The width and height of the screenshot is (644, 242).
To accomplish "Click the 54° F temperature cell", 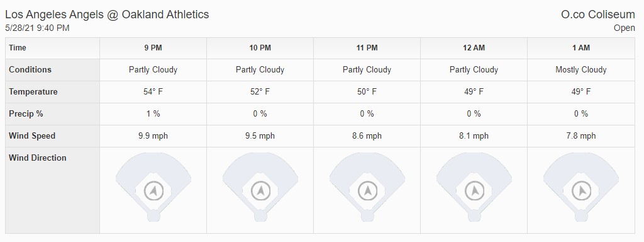I will tap(153, 92).
